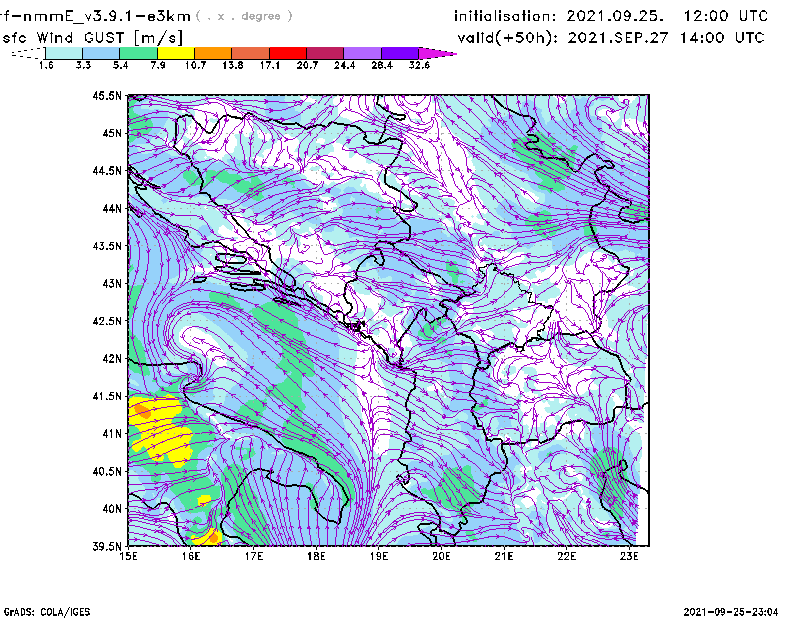Click the "21E" longitude label

click(504, 556)
